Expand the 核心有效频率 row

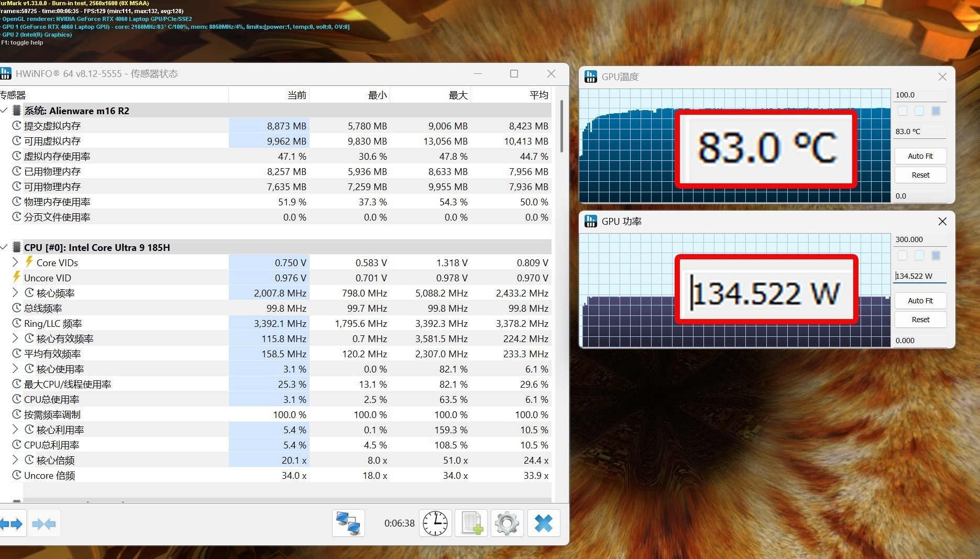coord(15,338)
